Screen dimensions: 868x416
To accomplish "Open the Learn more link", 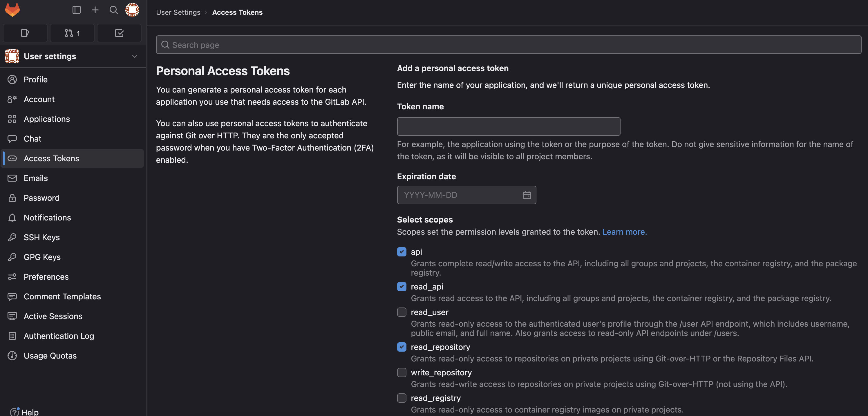I will click(x=624, y=232).
